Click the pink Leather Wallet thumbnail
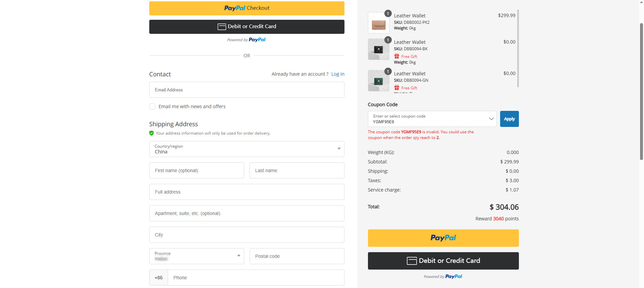Image resolution: width=644 pixels, height=288 pixels. pyautogui.click(x=378, y=23)
